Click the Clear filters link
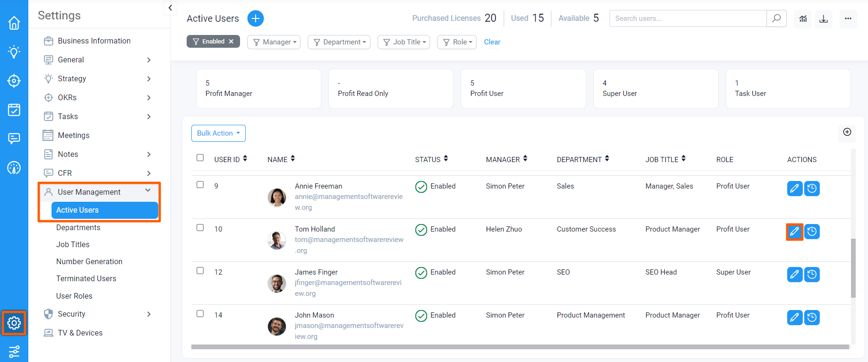This screenshot has width=868, height=362. 492,42
